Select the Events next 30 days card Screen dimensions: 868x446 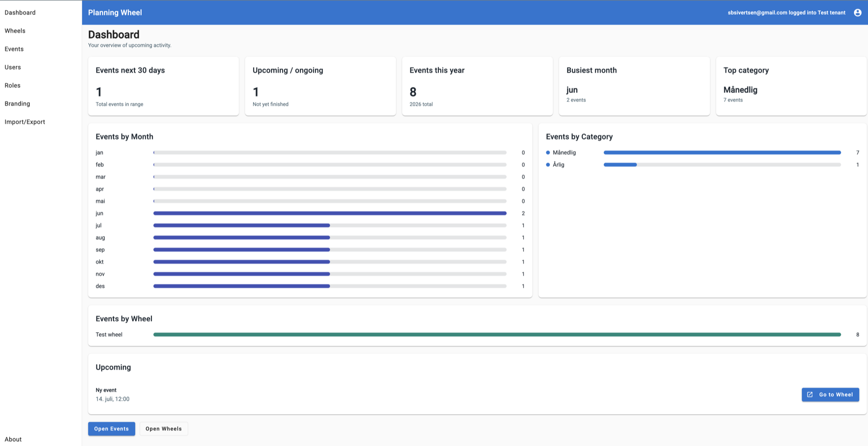click(163, 86)
